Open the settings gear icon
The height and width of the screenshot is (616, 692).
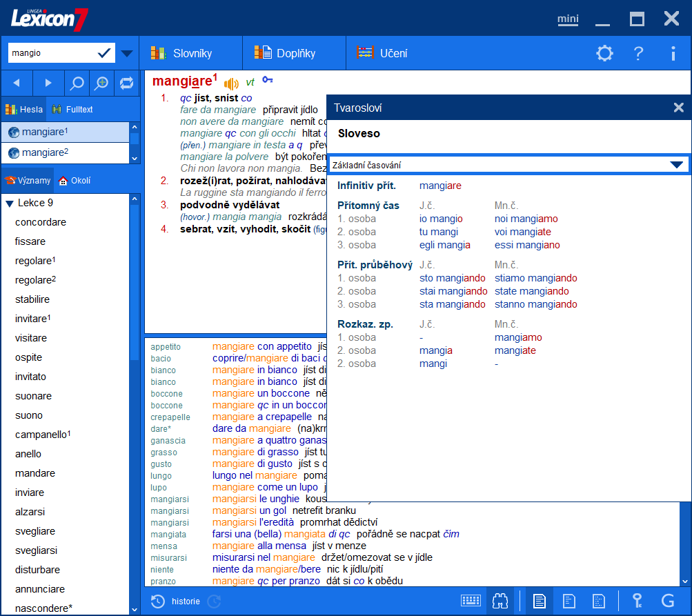tap(604, 52)
